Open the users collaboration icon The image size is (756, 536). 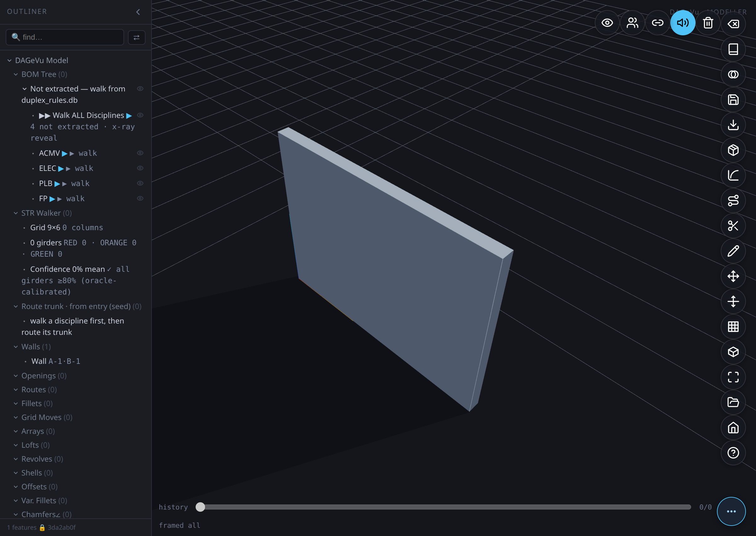[633, 23]
